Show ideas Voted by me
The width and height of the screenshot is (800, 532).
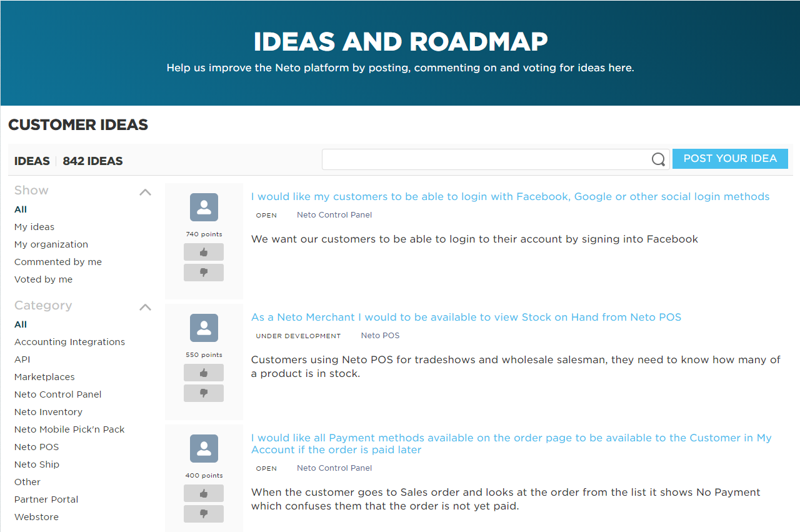[44, 279]
